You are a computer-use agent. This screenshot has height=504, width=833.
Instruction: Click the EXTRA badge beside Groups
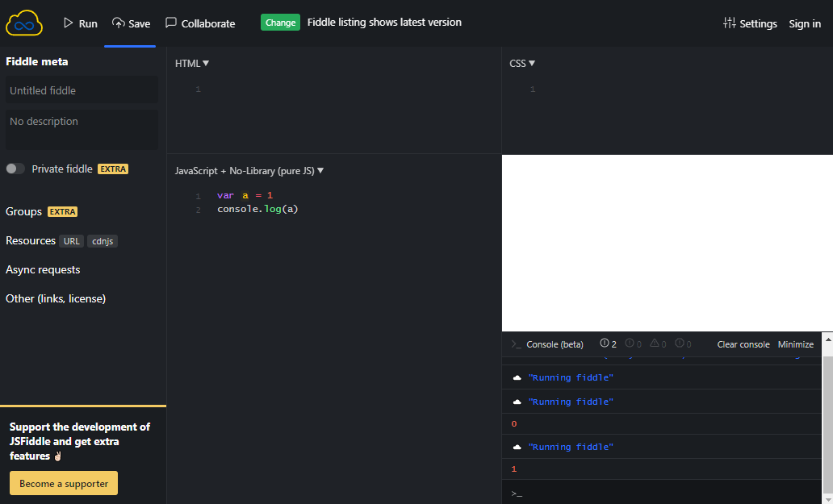pyautogui.click(x=63, y=211)
